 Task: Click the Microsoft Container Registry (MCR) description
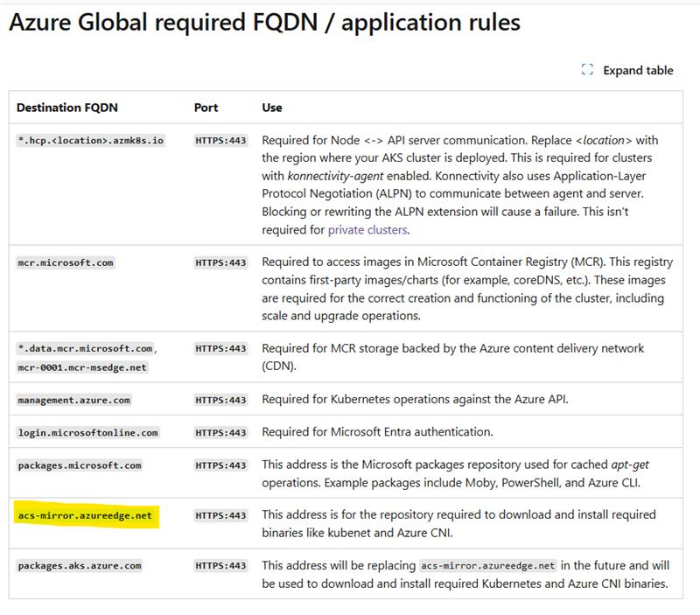(x=467, y=289)
